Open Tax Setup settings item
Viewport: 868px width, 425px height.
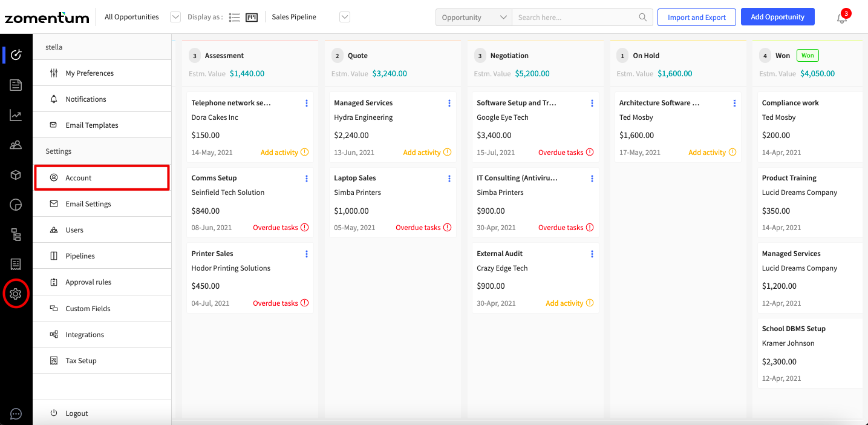coord(102,361)
